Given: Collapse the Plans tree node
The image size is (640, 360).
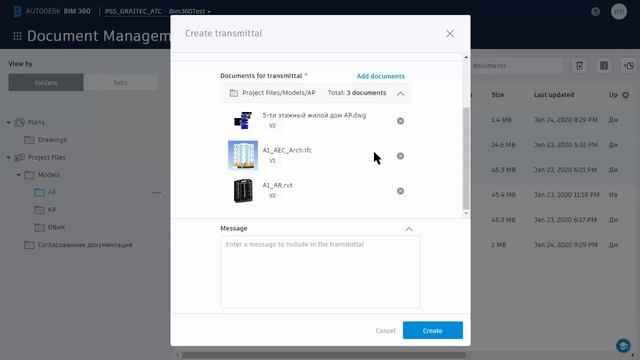Looking at the screenshot, I should pos(8,122).
